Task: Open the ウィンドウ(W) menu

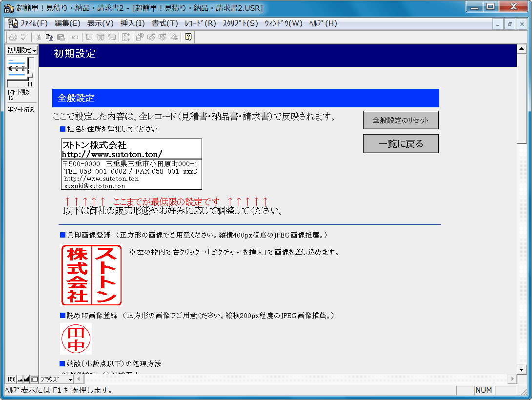Action: pyautogui.click(x=283, y=23)
